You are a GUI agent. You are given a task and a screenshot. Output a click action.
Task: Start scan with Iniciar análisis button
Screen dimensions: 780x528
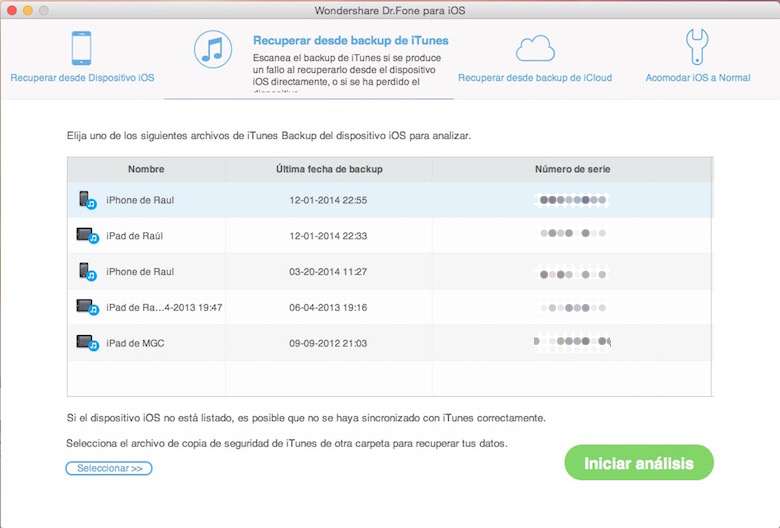coord(639,463)
